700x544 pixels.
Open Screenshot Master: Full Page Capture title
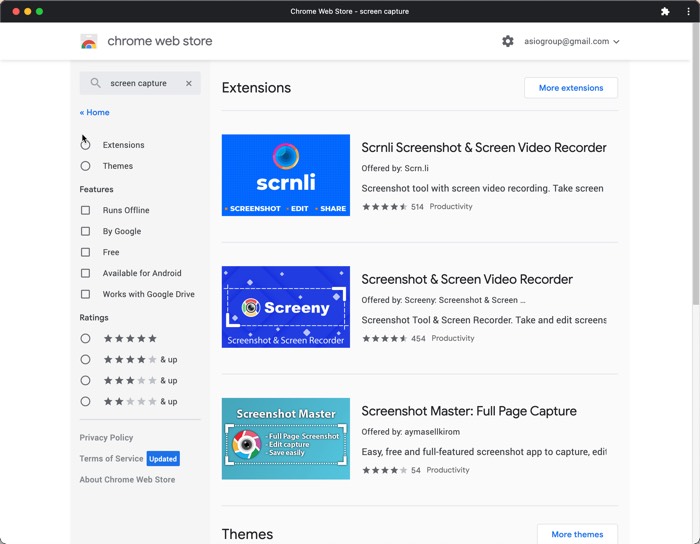point(469,411)
